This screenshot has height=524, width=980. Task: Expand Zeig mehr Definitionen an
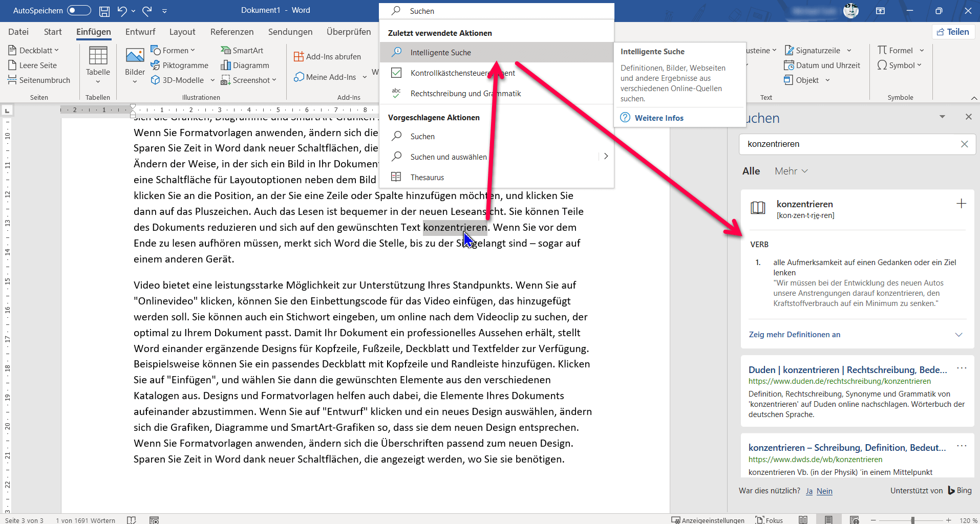coord(856,335)
